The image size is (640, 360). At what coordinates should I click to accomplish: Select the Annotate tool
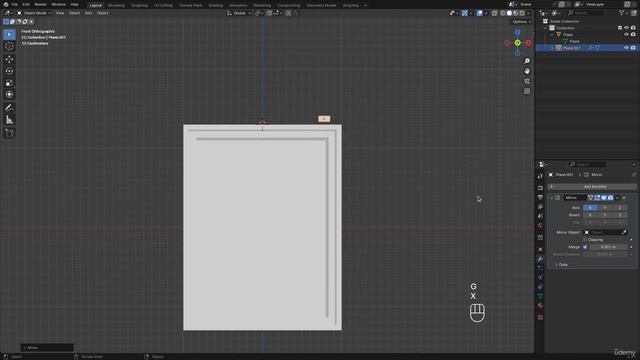(x=9, y=108)
